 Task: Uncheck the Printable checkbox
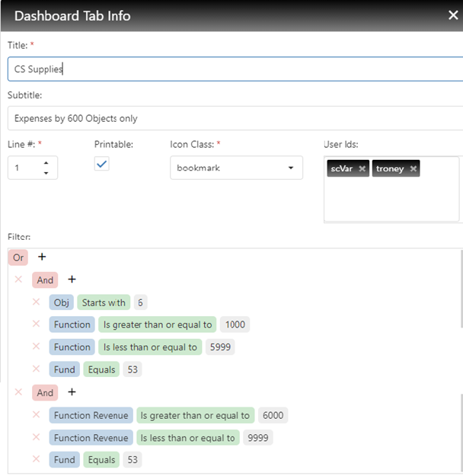[102, 164]
